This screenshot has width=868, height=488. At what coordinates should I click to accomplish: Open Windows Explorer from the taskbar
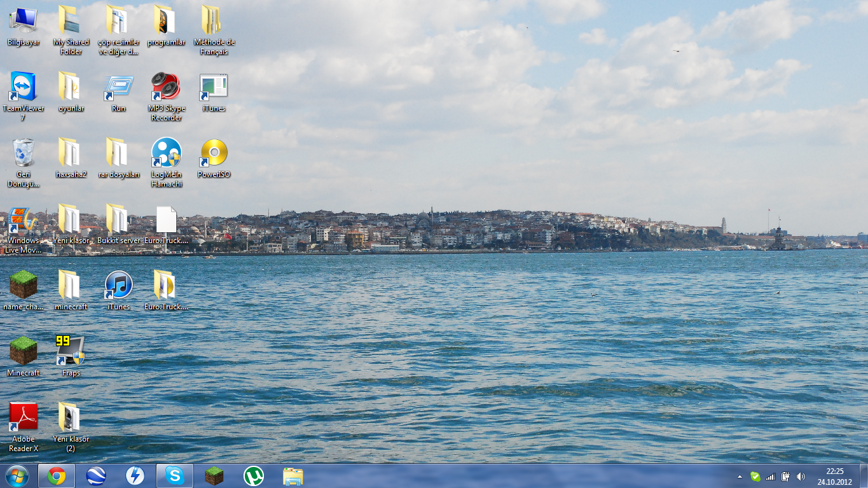293,475
